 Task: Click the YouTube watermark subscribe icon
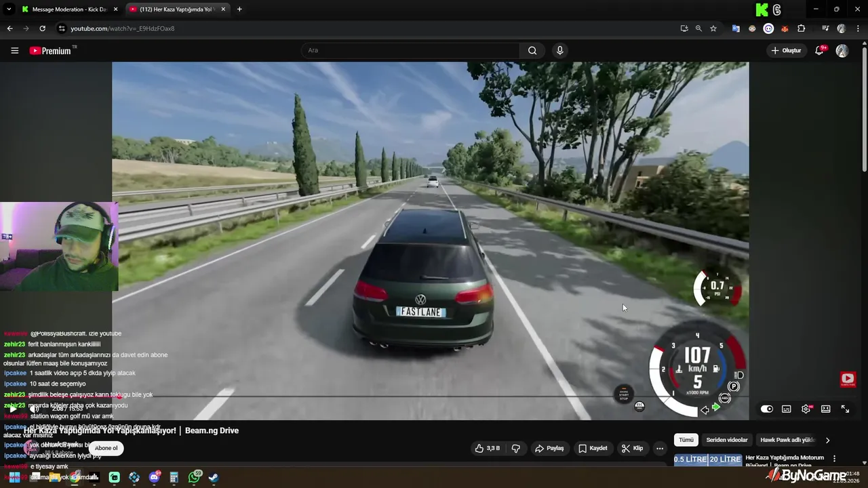coord(848,380)
